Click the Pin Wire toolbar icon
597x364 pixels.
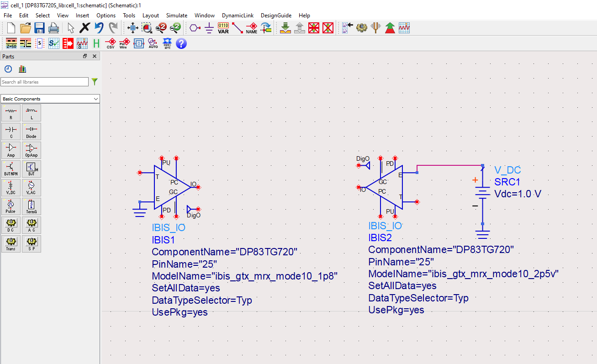pyautogui.click(x=124, y=43)
